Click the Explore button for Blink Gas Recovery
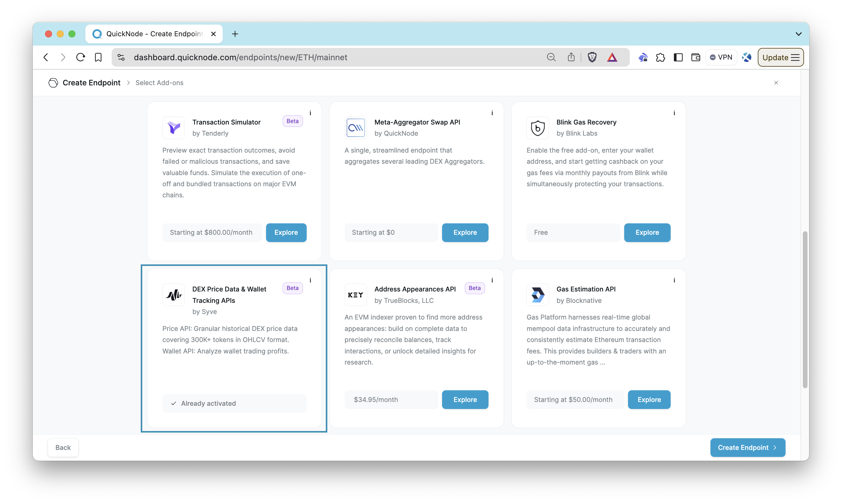The width and height of the screenshot is (842, 504). tap(647, 233)
